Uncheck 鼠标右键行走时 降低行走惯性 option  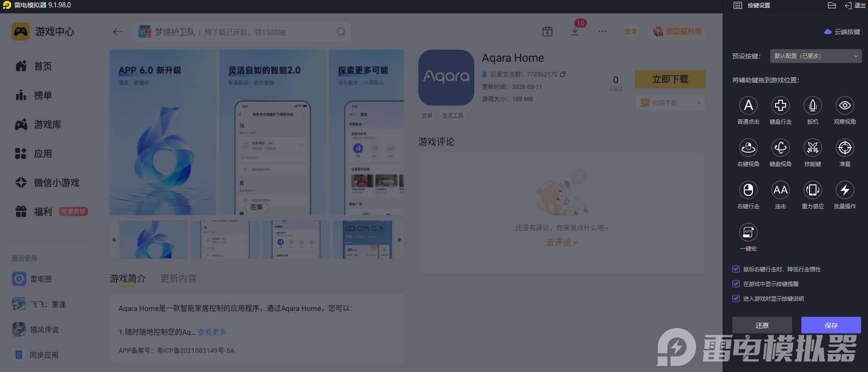[736, 269]
